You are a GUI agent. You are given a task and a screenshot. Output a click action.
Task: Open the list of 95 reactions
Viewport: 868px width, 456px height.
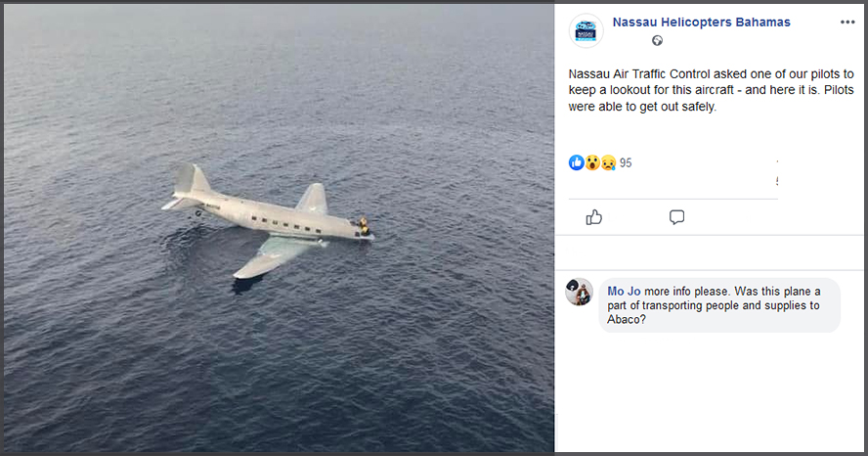point(626,163)
